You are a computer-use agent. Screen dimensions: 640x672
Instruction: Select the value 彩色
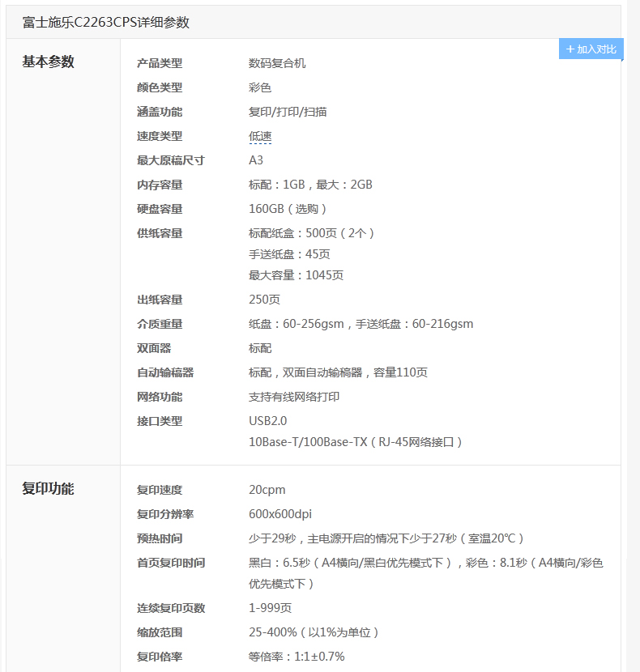pyautogui.click(x=260, y=87)
